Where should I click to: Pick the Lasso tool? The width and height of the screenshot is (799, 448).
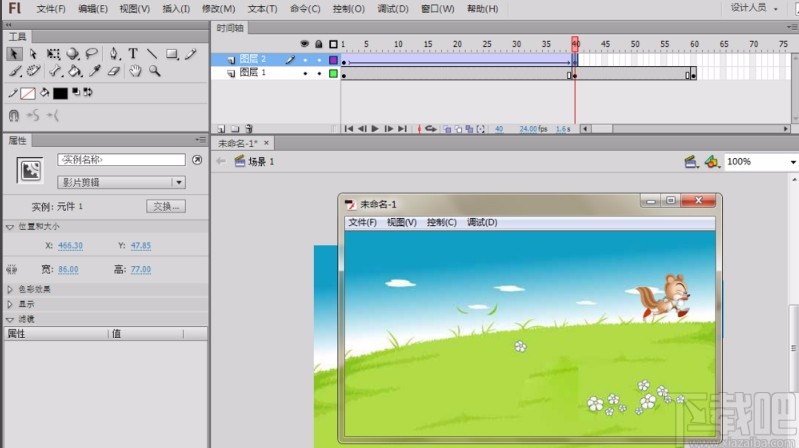[x=92, y=54]
